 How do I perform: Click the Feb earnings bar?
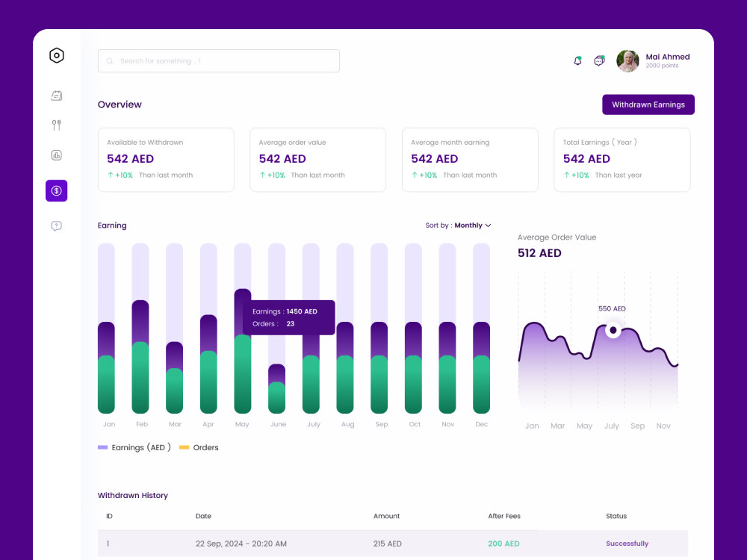point(140,357)
